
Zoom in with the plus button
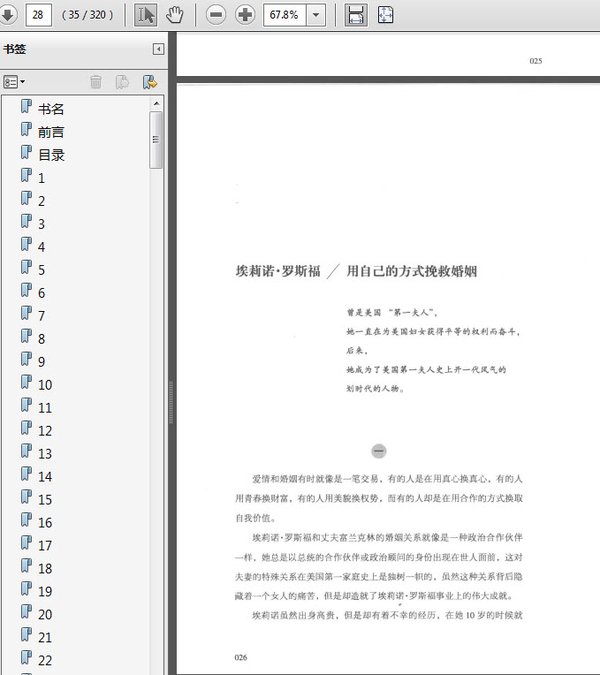[245, 15]
